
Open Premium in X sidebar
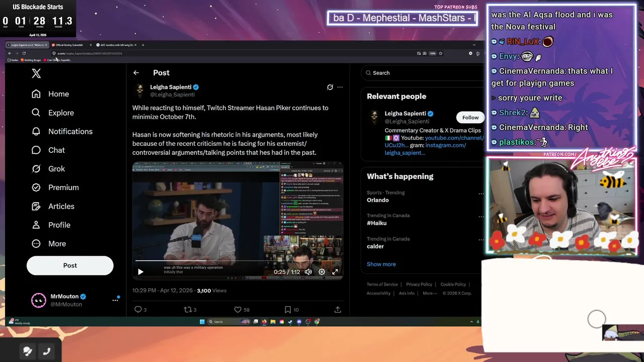(55, 188)
